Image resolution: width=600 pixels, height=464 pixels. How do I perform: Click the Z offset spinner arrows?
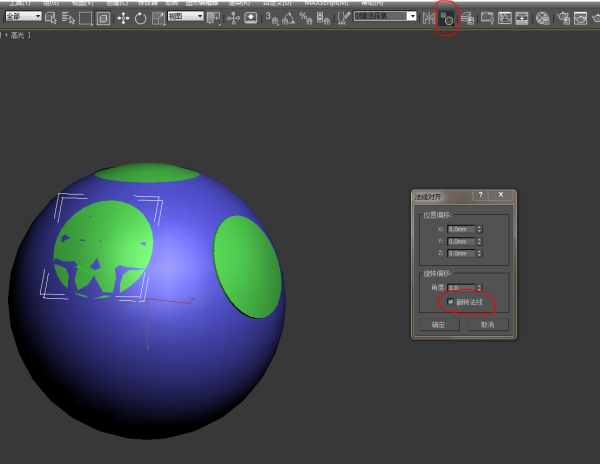(479, 253)
